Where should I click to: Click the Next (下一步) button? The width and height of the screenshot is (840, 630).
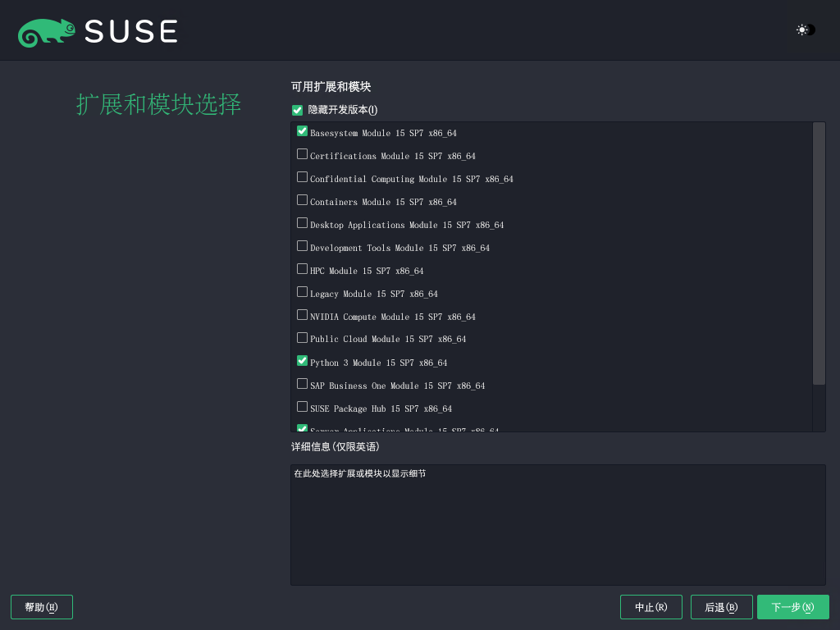click(793, 607)
